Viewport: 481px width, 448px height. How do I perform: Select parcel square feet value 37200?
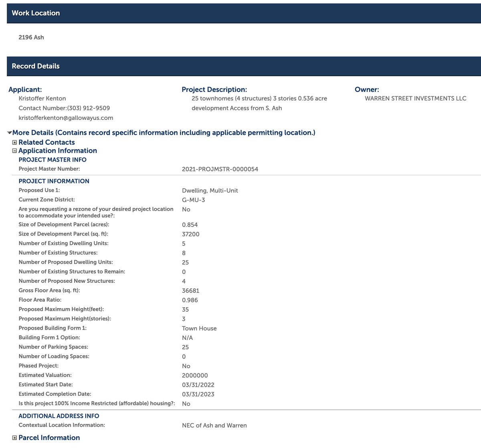[x=191, y=234]
